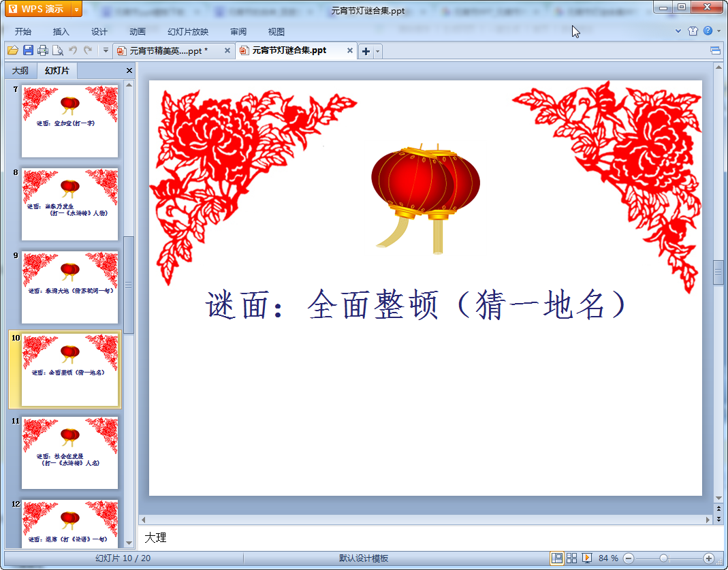Open the 幻灯片放映 ribbon tab
This screenshot has height=570, width=728.
tap(188, 31)
